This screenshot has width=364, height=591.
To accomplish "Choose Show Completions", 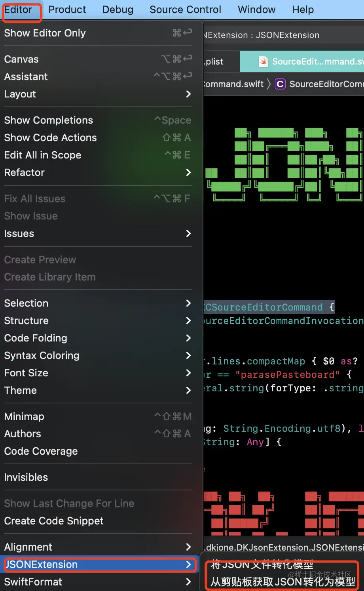I will click(x=98, y=120).
